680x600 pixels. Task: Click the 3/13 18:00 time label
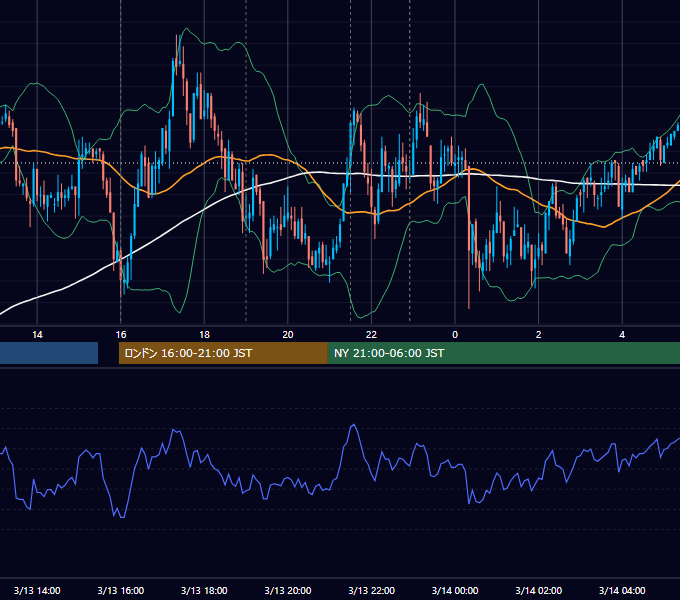click(204, 590)
